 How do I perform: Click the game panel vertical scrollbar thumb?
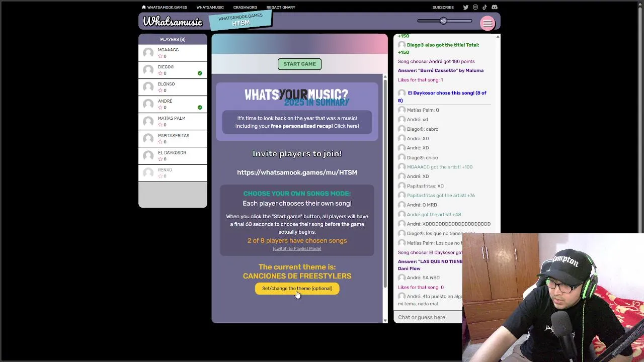(x=385, y=184)
